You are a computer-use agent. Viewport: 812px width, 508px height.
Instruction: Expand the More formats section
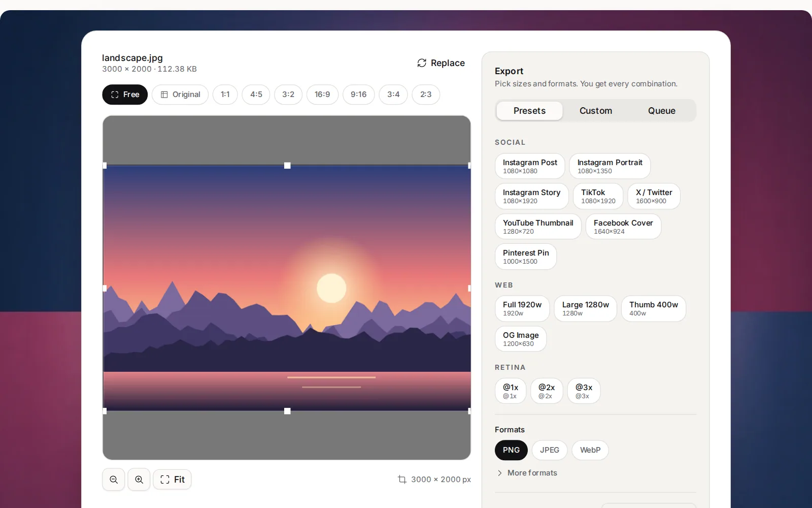pos(527,473)
